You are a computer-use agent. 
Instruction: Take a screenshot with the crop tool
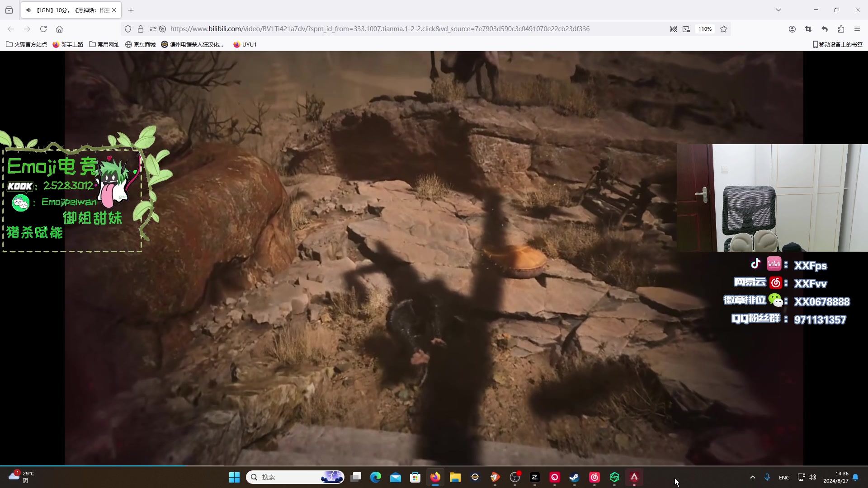(x=808, y=29)
